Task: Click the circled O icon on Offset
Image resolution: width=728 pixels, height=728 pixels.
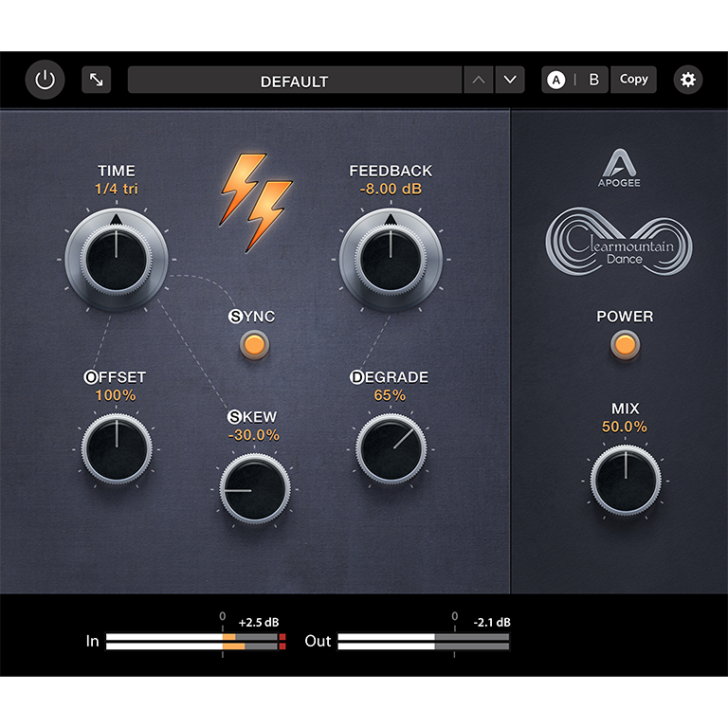Action: [91, 377]
